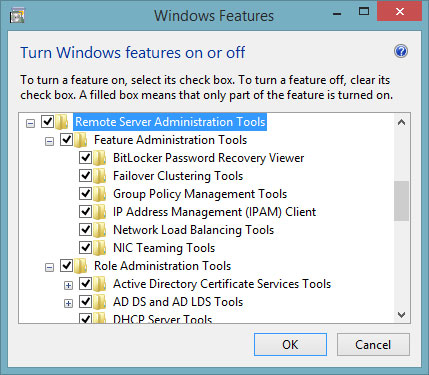429x375 pixels.
Task: Toggle Active Directory Certificate Services Tools checkbox
Action: [x=85, y=283]
